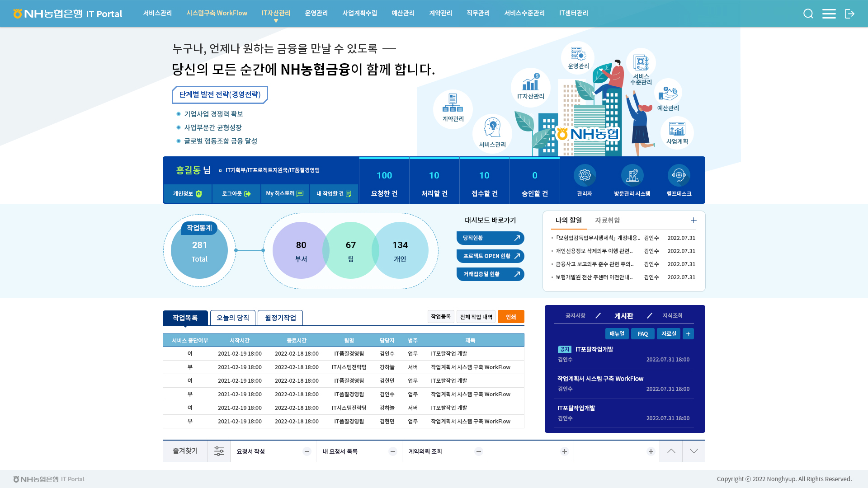Open 프로젝트 OPEN 현황 shortcut
The width and height of the screenshot is (868, 488).
tap(491, 256)
